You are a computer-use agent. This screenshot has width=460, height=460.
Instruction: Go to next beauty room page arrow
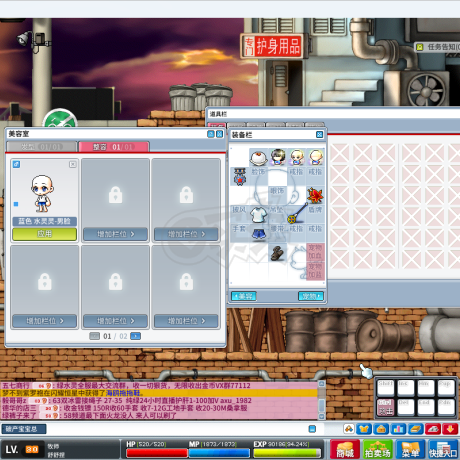(135, 336)
